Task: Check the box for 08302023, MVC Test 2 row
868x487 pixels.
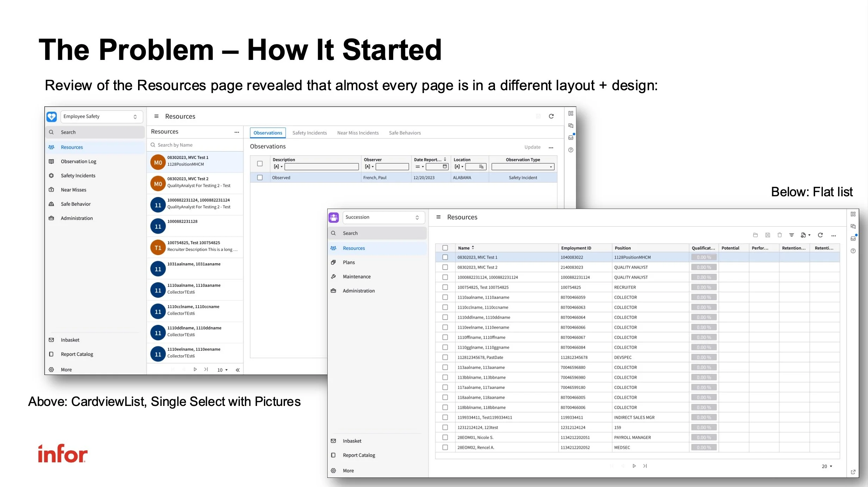Action: 445,267
